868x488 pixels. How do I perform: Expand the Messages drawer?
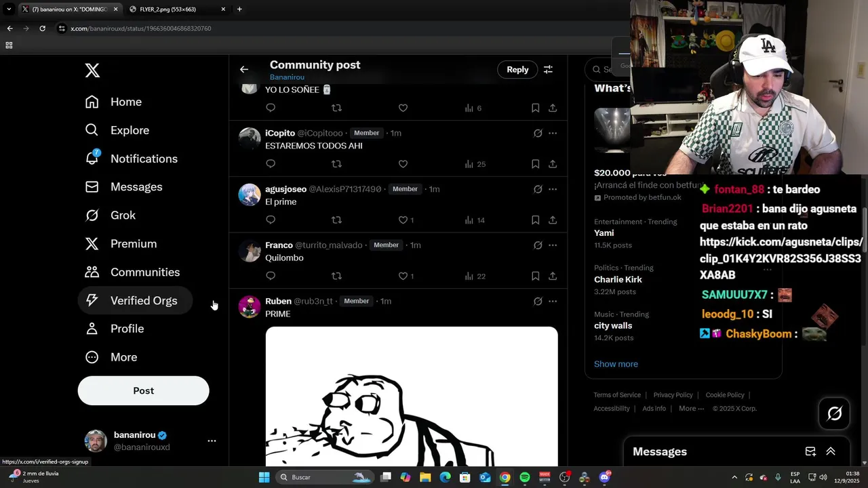831,451
